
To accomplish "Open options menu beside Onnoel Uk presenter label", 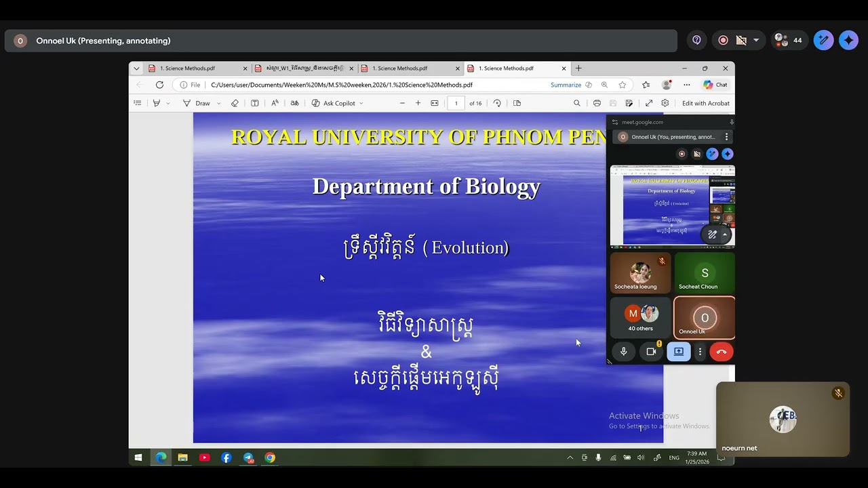I will pyautogui.click(x=726, y=137).
